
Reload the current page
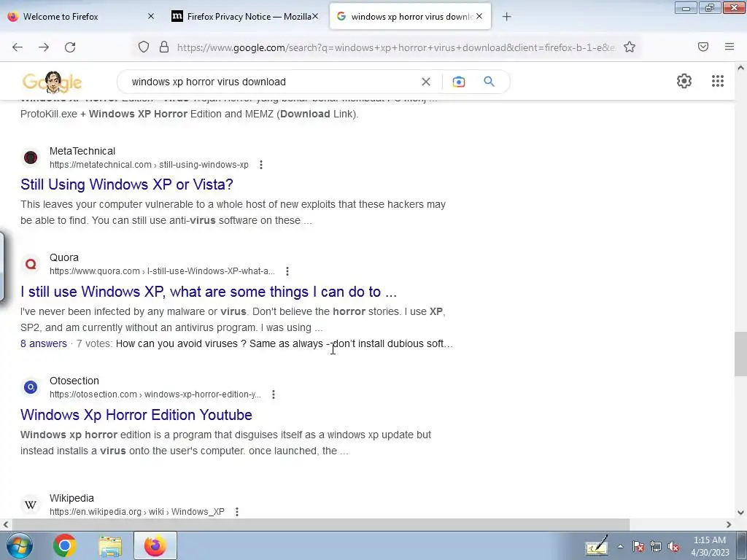[70, 47]
